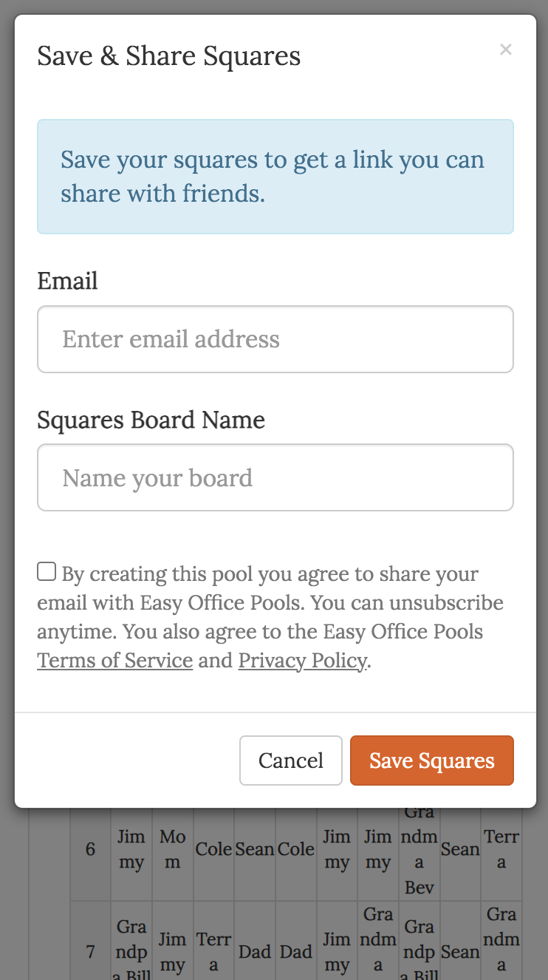The height and width of the screenshot is (980, 548).
Task: Click the row 6 number header
Action: pyautogui.click(x=90, y=849)
